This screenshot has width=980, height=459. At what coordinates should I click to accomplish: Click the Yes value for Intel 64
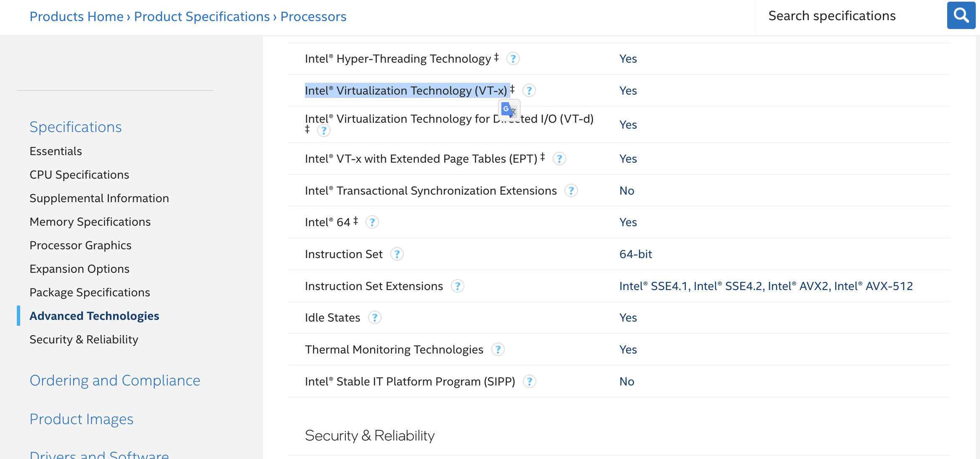coord(628,222)
